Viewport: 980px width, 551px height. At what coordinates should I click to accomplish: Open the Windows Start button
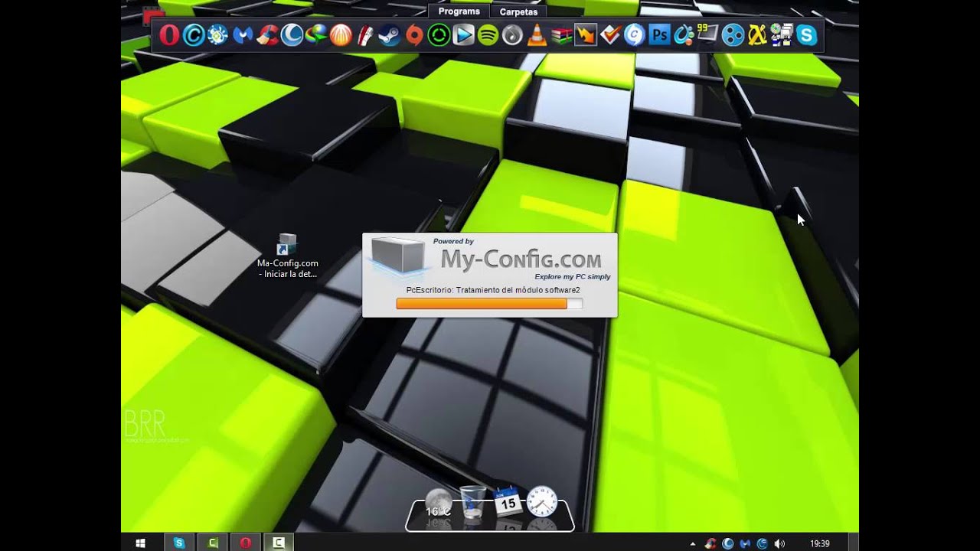click(x=140, y=543)
